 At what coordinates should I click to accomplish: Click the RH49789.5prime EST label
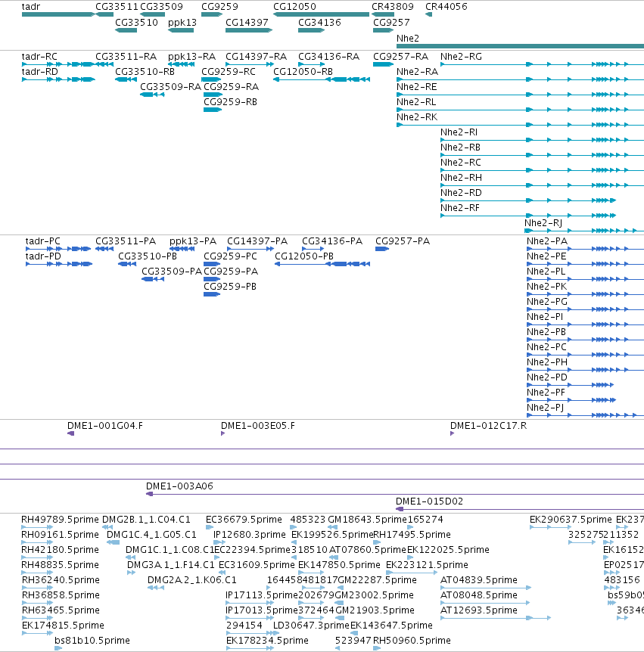(x=61, y=520)
